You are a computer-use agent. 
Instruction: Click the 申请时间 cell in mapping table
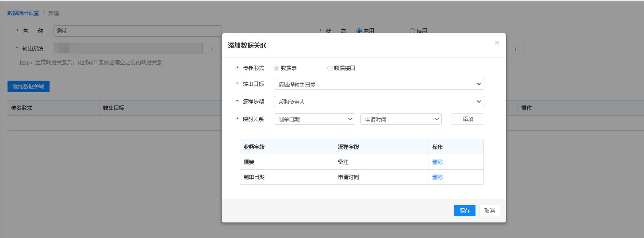pos(348,177)
